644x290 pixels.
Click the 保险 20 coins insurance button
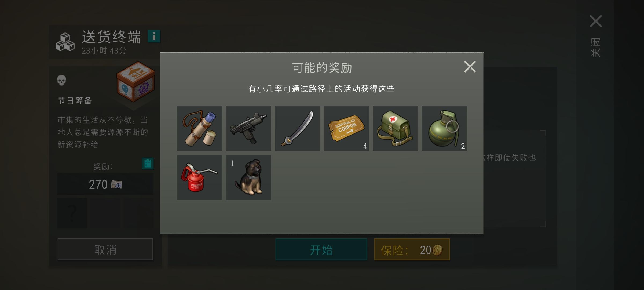pyautogui.click(x=412, y=249)
